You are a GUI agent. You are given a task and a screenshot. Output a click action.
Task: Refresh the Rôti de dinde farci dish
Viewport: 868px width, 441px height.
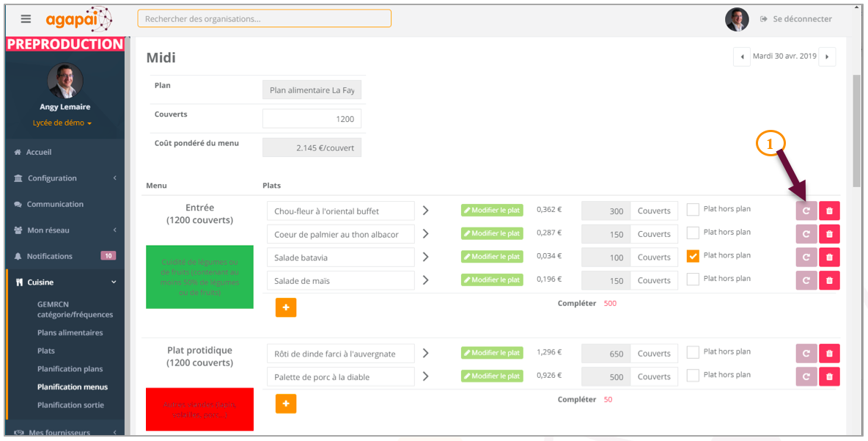tap(806, 354)
